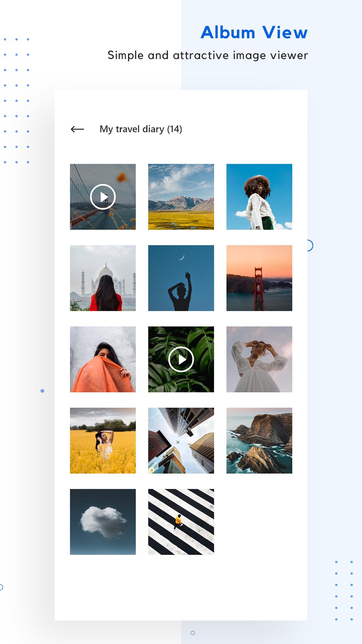Open the yellow flower field photo
Viewport: 362px width, 644px height.
coord(103,441)
